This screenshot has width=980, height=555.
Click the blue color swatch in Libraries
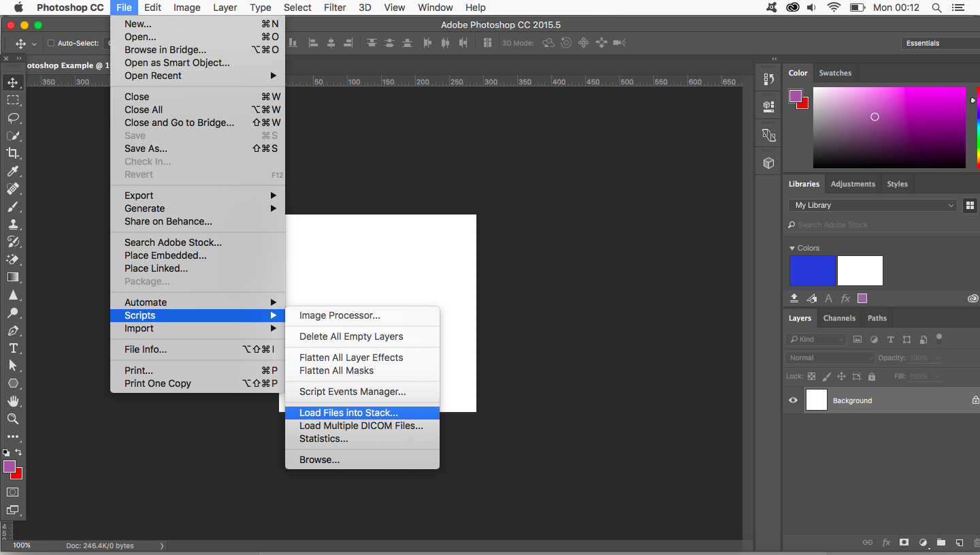point(813,271)
